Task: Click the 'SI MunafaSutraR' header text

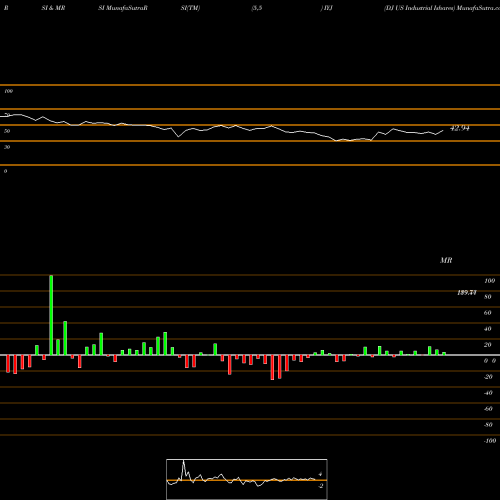Action: point(123,8)
